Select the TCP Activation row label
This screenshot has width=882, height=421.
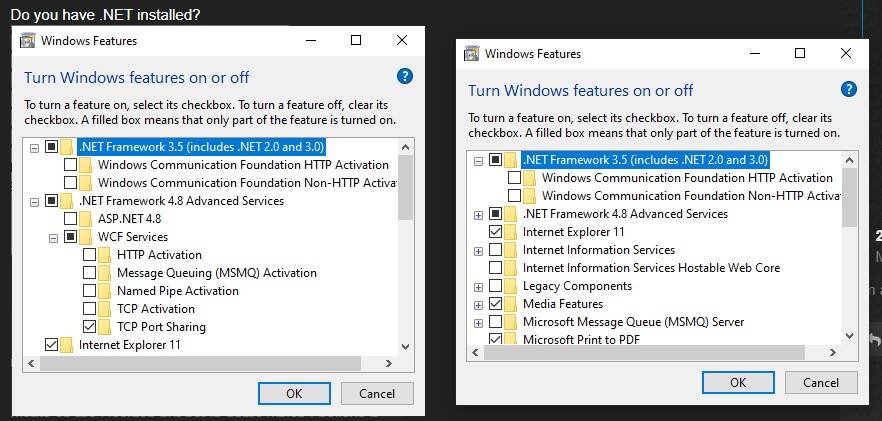pyautogui.click(x=156, y=309)
